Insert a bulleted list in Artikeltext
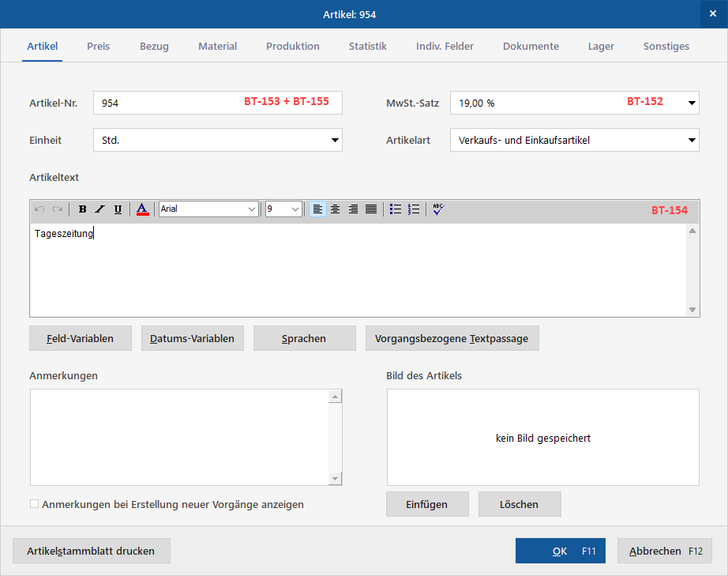The image size is (728, 576). [396, 209]
